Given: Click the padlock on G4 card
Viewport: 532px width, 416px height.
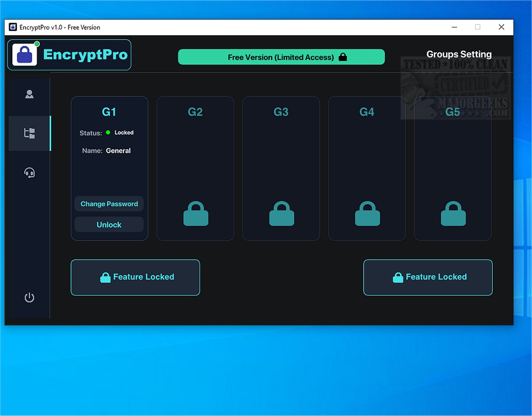Looking at the screenshot, I should point(367,214).
